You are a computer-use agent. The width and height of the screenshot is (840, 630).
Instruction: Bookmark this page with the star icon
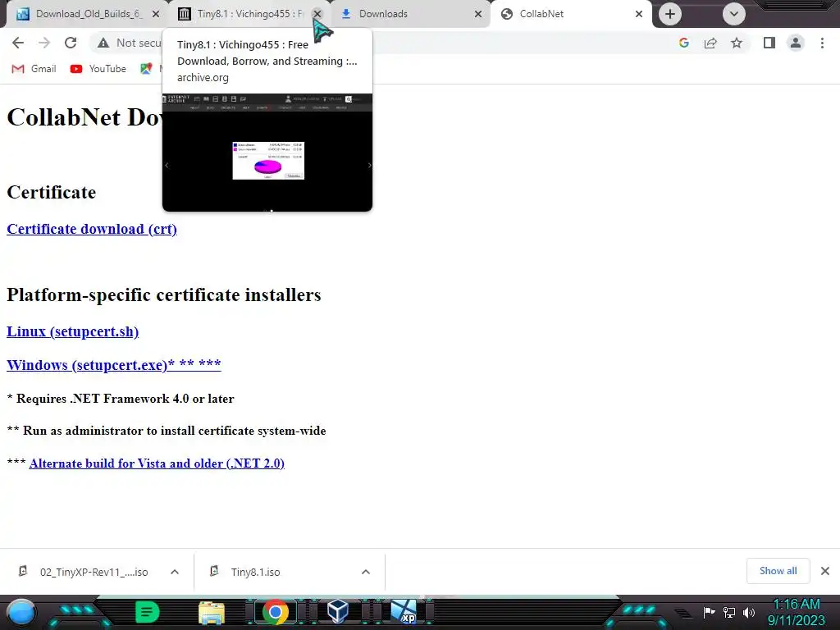[x=737, y=43]
